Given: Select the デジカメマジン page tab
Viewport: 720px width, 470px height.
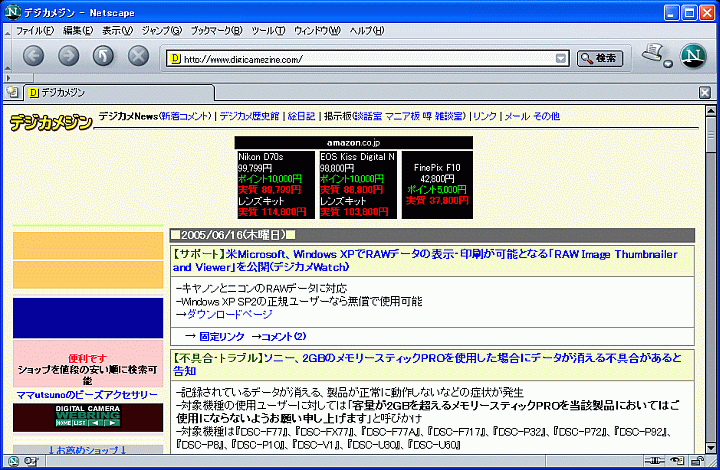Looking at the screenshot, I should tap(62, 92).
